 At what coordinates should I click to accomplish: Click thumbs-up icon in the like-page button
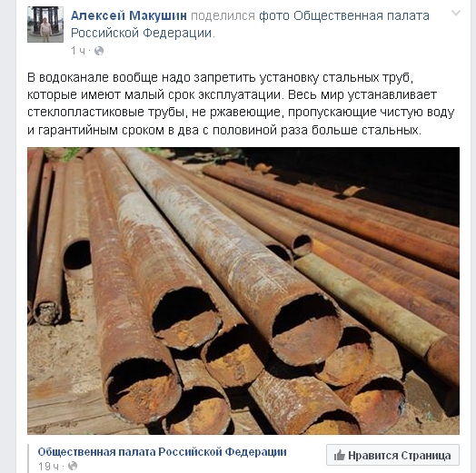[x=340, y=455]
